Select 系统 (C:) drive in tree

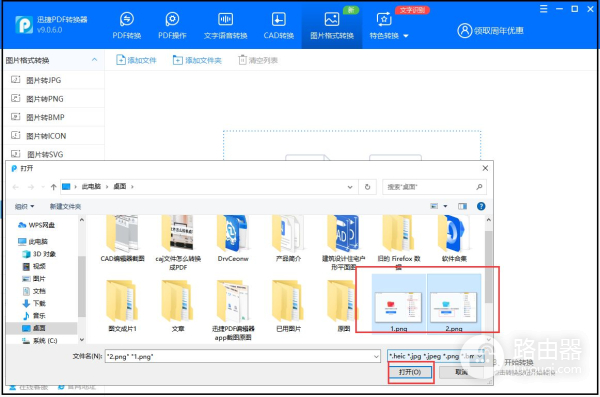point(40,340)
